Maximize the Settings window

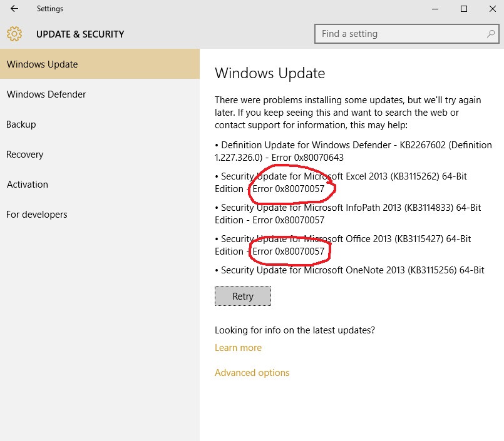coord(463,9)
